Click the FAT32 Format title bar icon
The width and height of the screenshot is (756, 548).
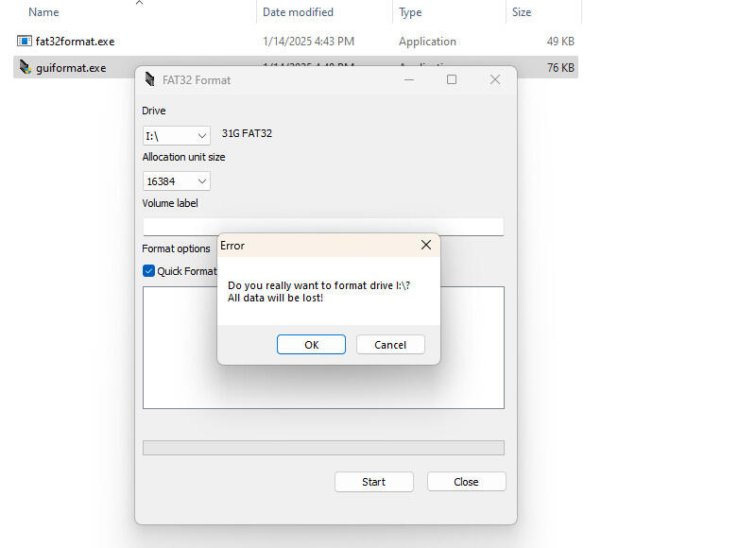[151, 80]
